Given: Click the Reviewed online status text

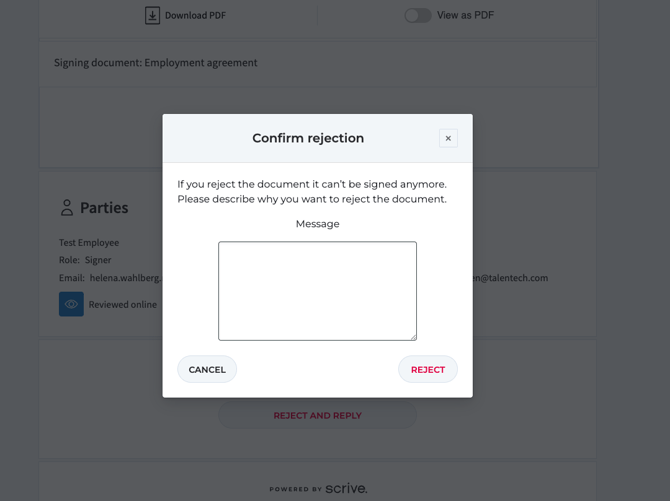Looking at the screenshot, I should (122, 304).
